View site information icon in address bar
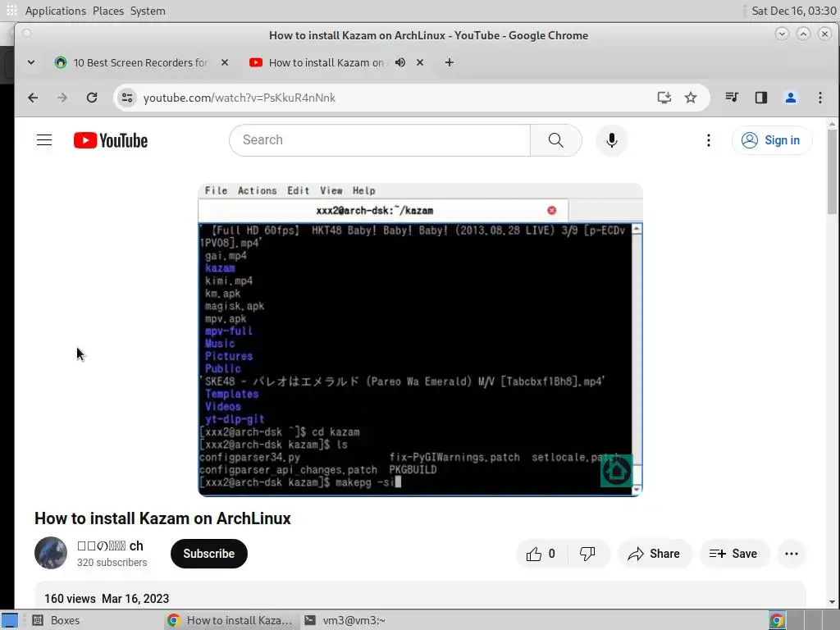 127,98
